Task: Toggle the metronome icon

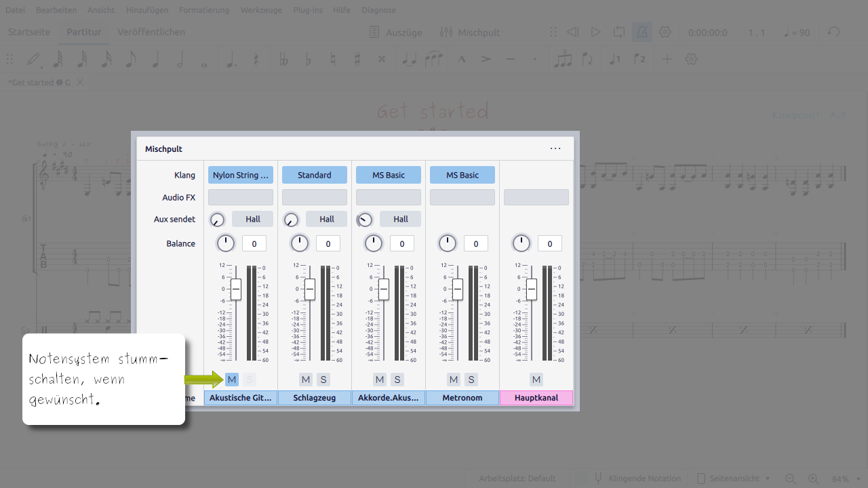Action: 642,33
